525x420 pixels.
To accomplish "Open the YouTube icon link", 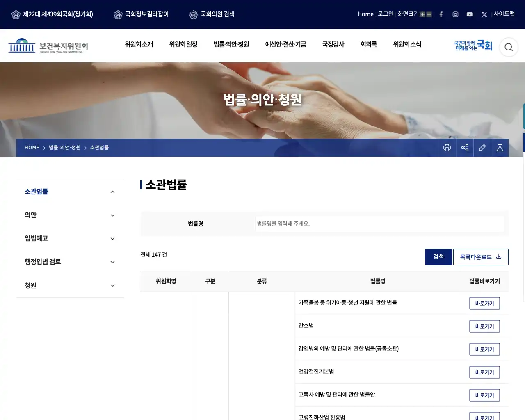I will 470,14.
